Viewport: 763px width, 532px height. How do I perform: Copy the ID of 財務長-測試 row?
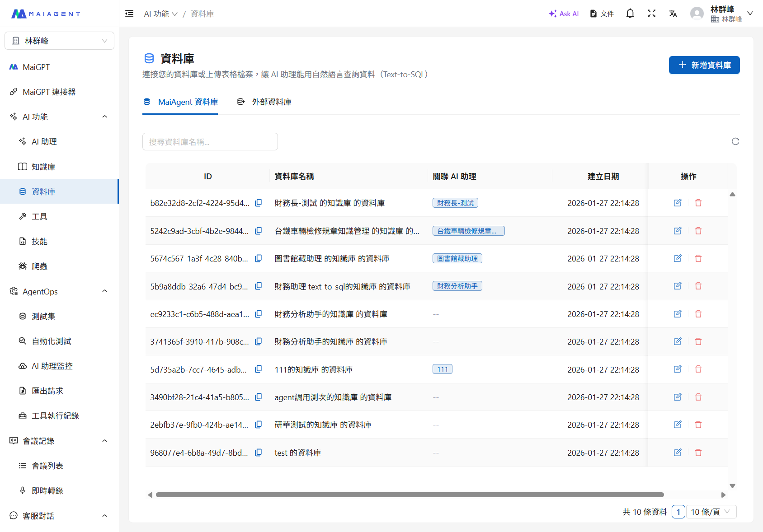click(x=258, y=203)
